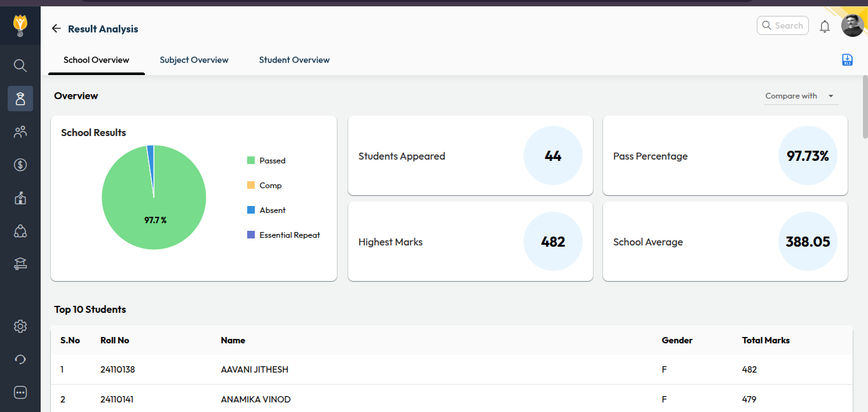Open the dollar fees icon in sidebar
The height and width of the screenshot is (412, 868).
20,165
